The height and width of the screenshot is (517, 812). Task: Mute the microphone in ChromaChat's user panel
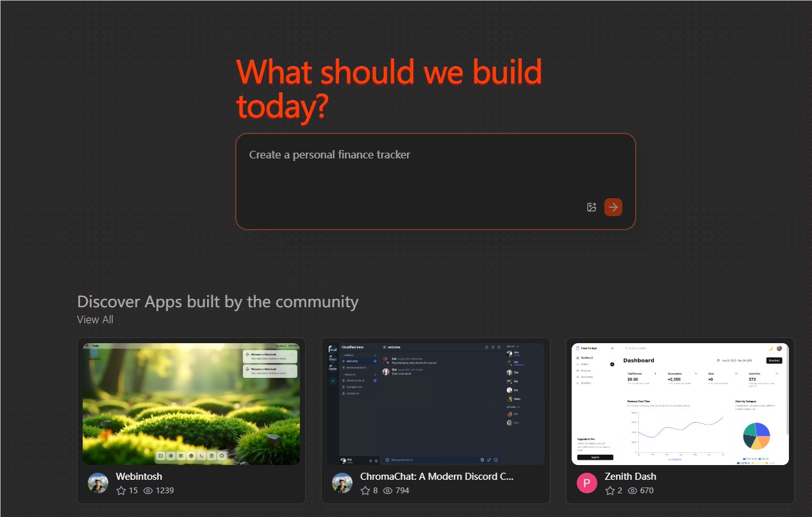[370, 461]
